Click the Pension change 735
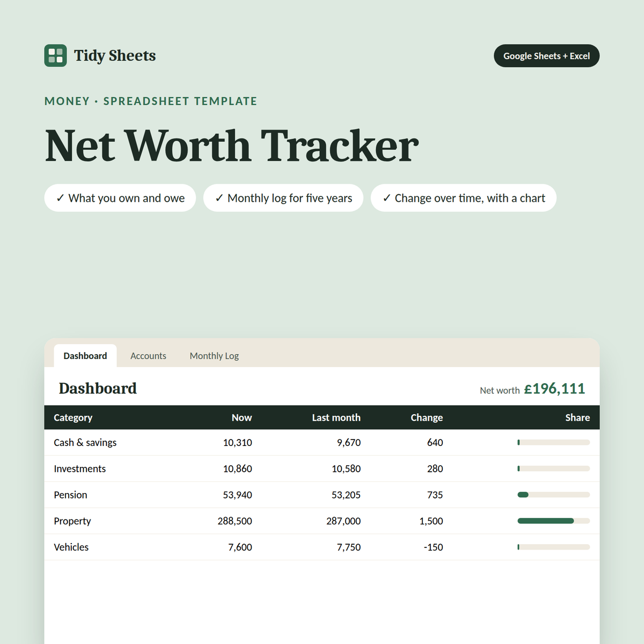644x644 pixels. tap(435, 495)
